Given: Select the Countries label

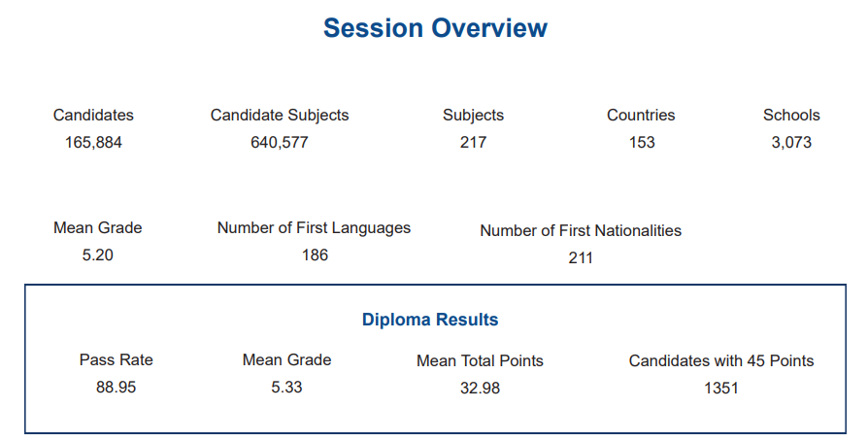Looking at the screenshot, I should tap(641, 115).
